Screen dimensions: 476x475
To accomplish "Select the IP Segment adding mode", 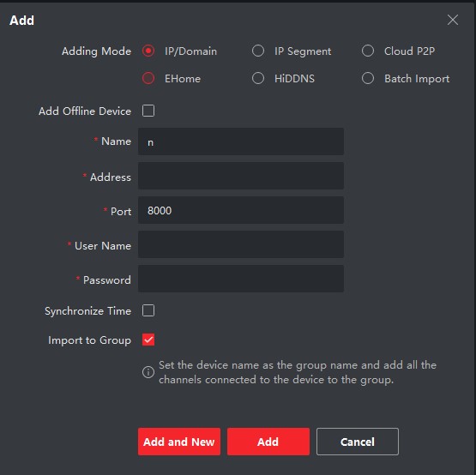I will (258, 51).
